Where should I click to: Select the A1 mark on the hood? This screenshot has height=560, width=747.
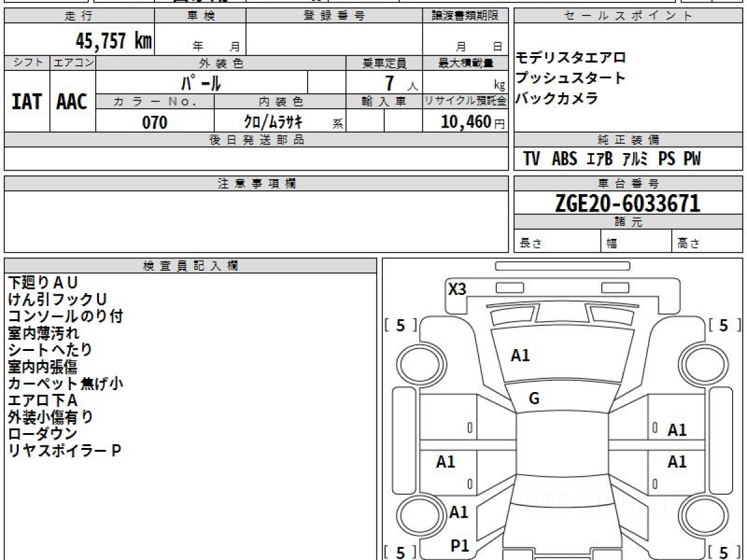pos(520,355)
